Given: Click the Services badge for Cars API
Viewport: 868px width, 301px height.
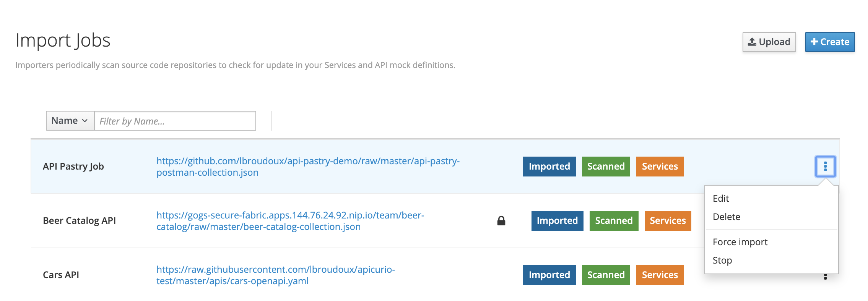Looking at the screenshot, I should (x=660, y=275).
